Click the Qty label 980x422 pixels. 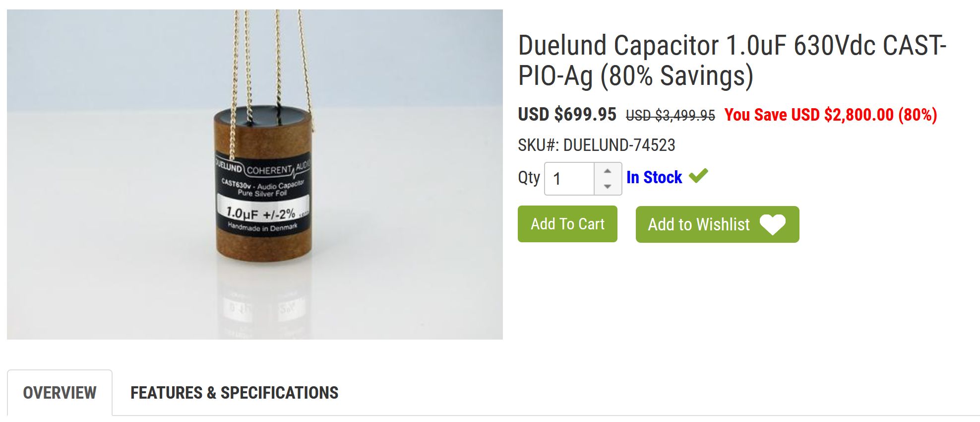coord(529,178)
